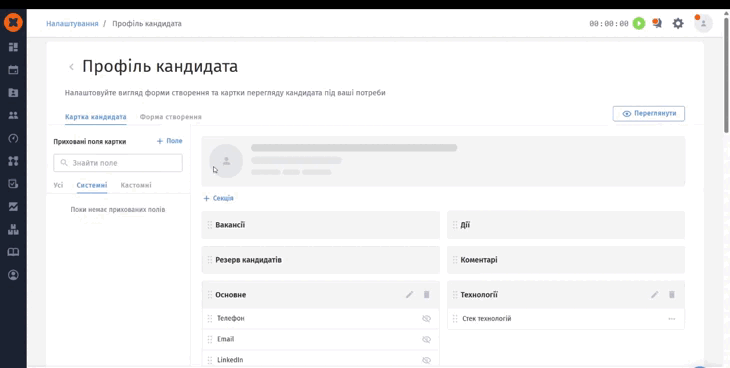Open options for Стек технологій field
Screen dimensions: 730x368
tap(671, 319)
